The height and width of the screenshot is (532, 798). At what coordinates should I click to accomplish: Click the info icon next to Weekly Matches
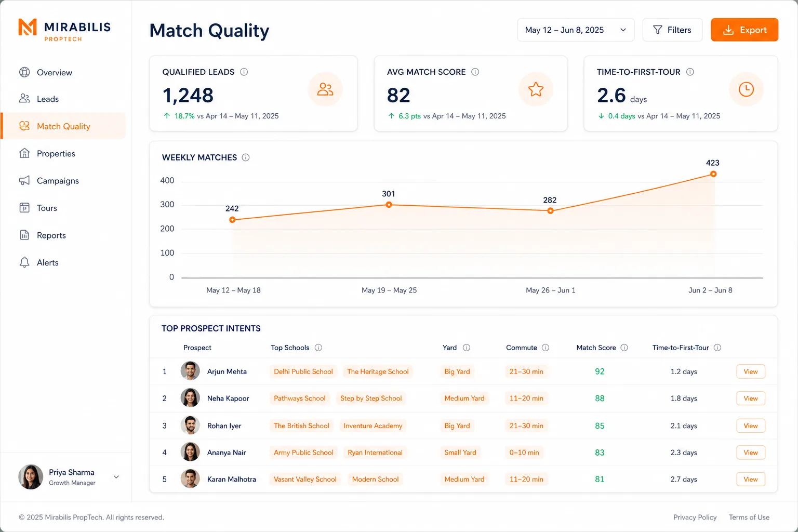tap(246, 157)
